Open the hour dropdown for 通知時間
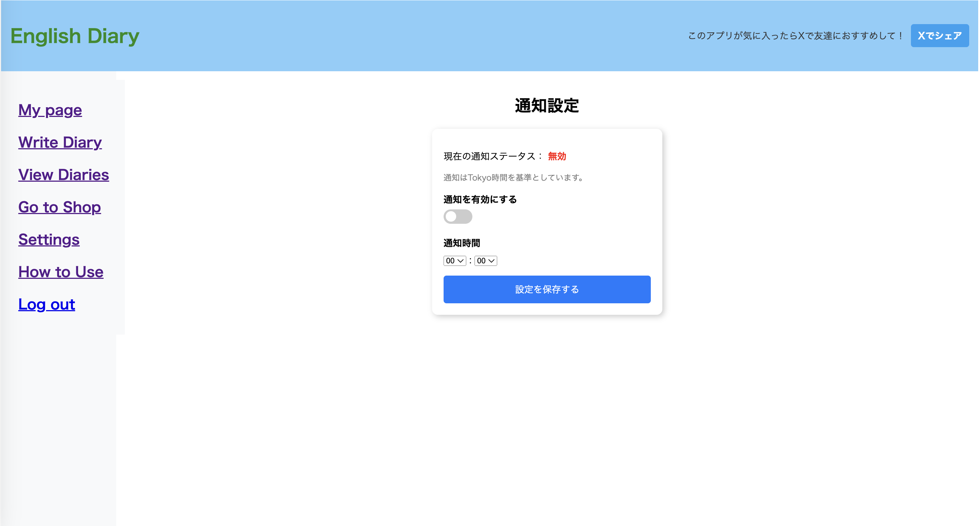 click(x=455, y=261)
